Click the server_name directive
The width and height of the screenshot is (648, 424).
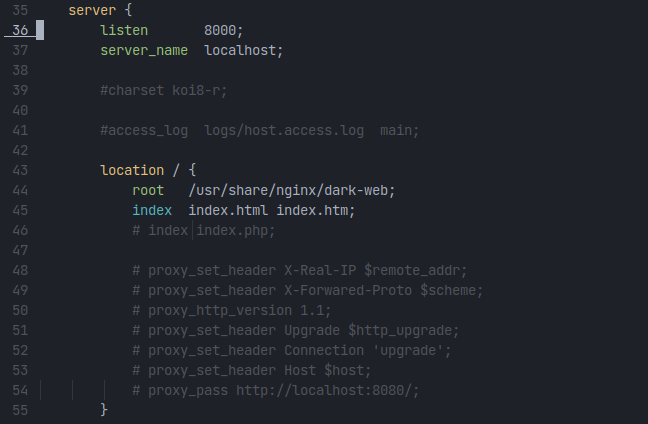pos(144,50)
